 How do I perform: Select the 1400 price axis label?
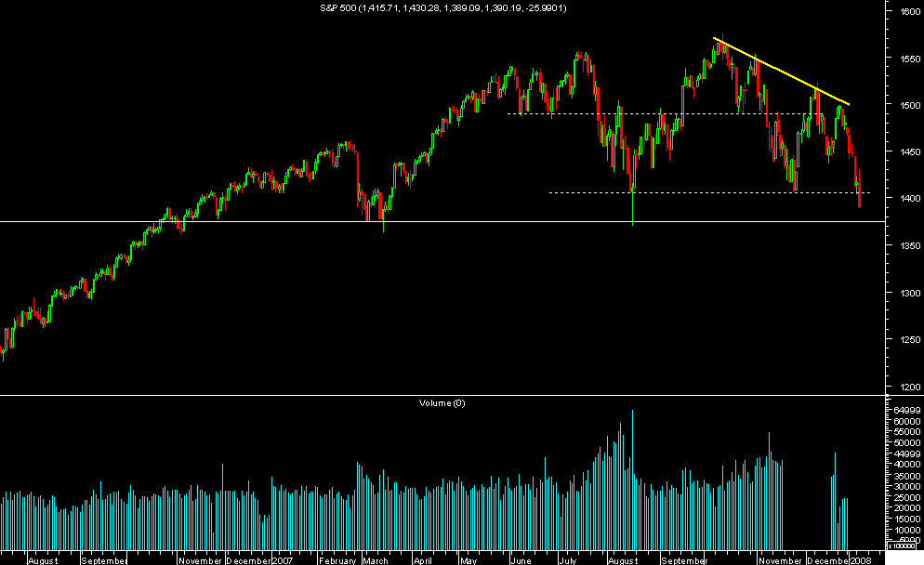(910, 198)
